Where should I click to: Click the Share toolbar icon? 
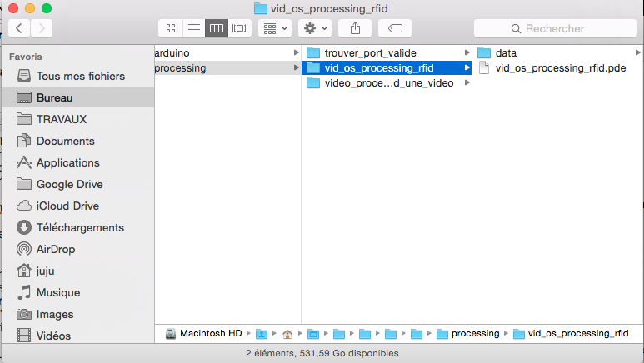[x=355, y=28]
